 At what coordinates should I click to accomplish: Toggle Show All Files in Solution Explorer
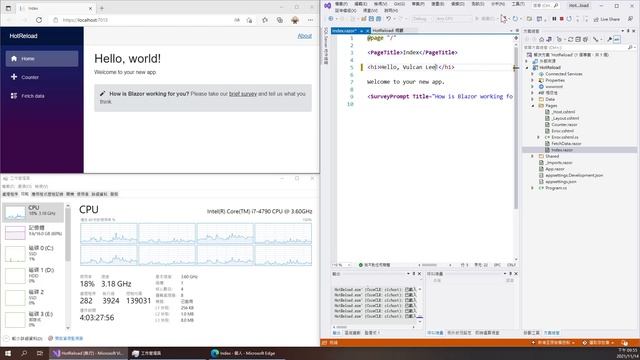[x=586, y=39]
